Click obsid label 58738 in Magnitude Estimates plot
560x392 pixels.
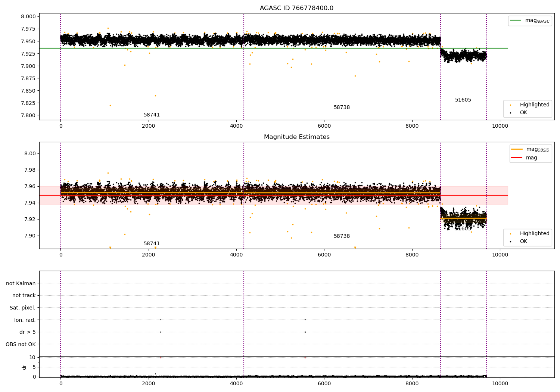click(342, 236)
